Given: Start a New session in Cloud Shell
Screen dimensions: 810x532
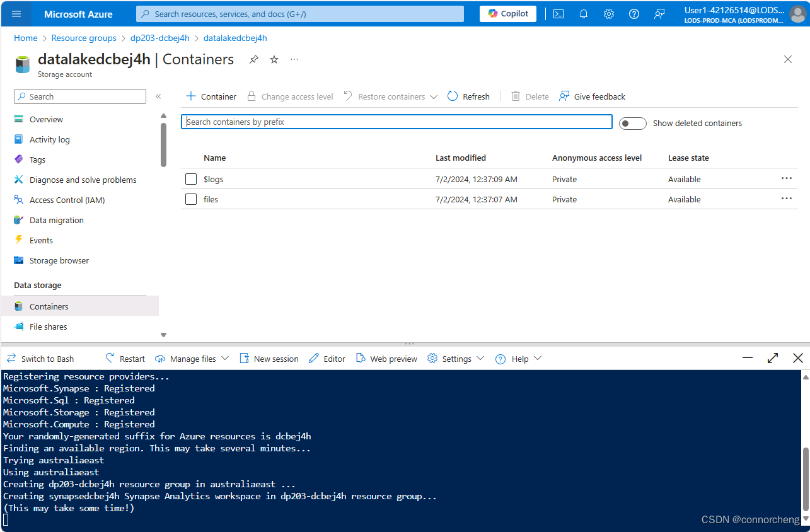Looking at the screenshot, I should [269, 359].
